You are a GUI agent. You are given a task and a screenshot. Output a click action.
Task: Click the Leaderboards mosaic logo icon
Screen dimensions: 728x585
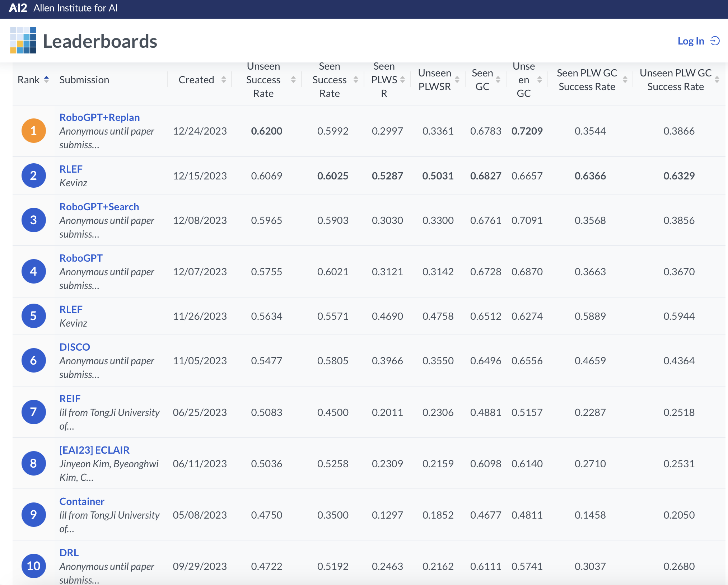pyautogui.click(x=23, y=40)
